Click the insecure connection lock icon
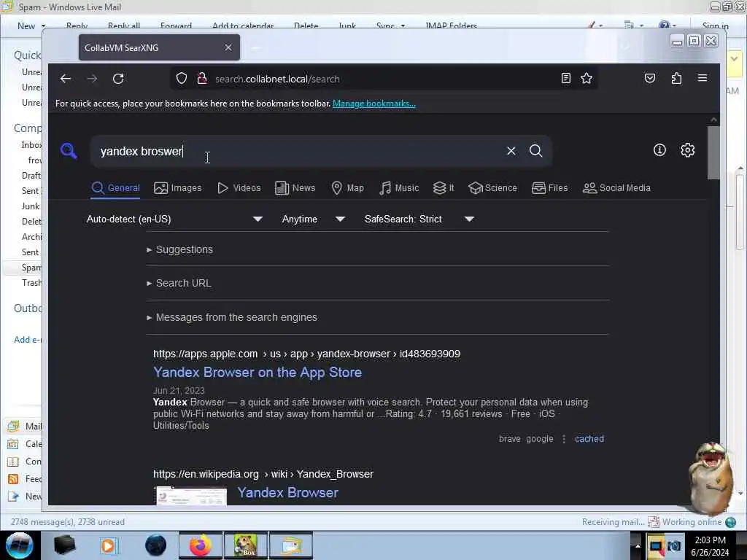The width and height of the screenshot is (747, 560). tap(202, 78)
